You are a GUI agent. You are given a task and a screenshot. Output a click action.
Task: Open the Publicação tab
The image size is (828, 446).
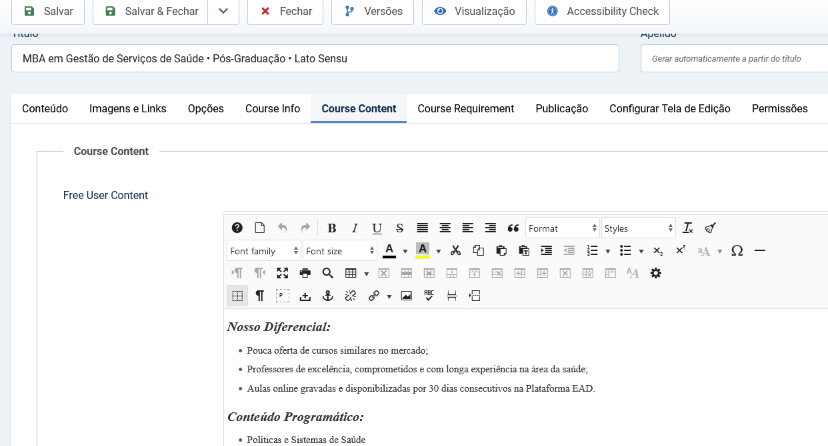561,108
